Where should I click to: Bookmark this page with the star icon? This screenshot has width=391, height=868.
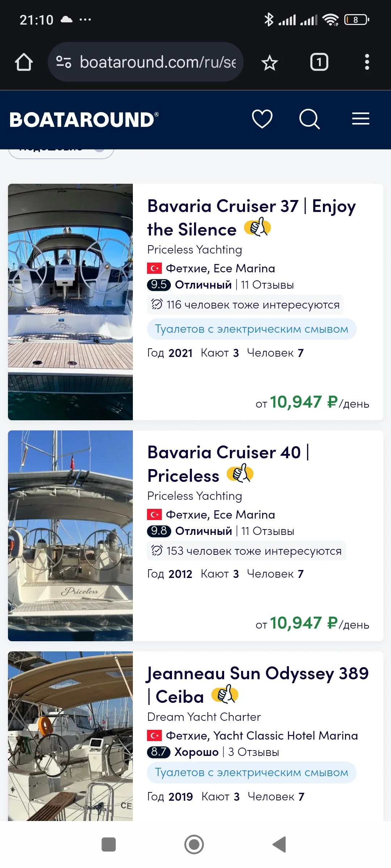click(269, 63)
